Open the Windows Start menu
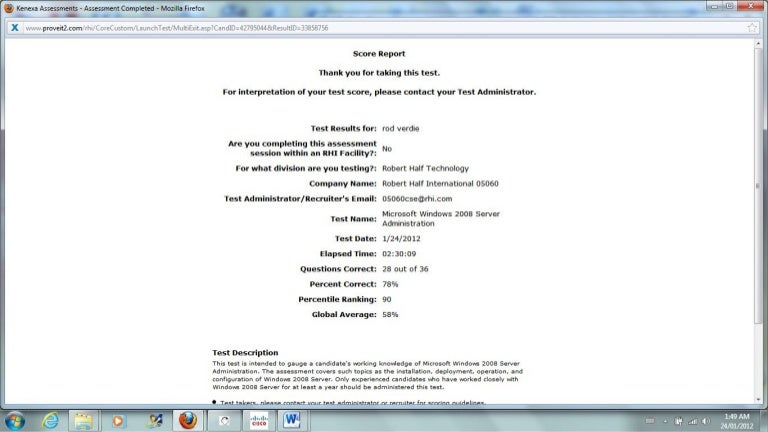 14,421
